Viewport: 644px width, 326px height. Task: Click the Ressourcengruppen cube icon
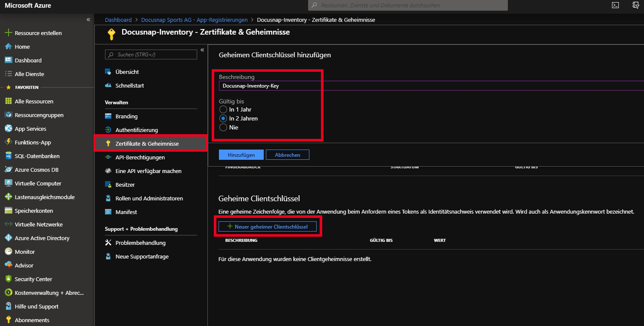point(8,115)
